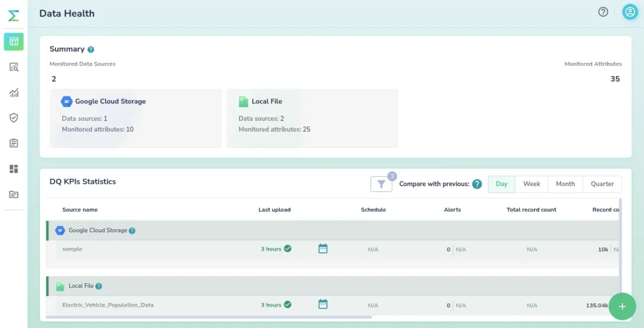Open the DQ KPIs filter button

coord(381,184)
